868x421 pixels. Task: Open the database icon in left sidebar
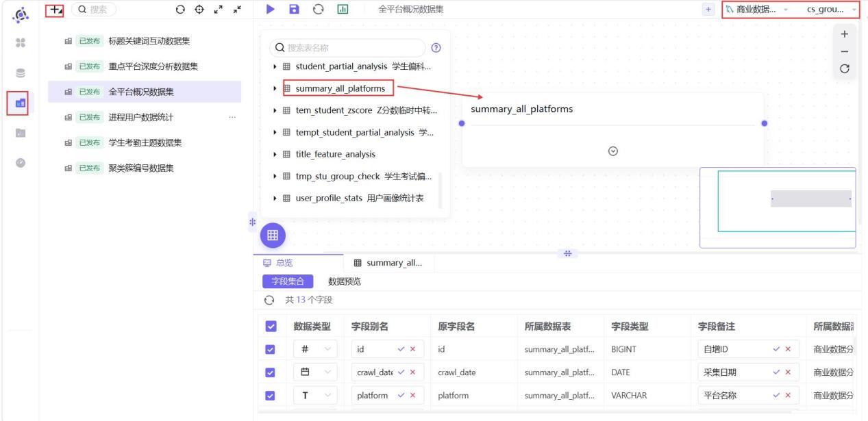21,73
